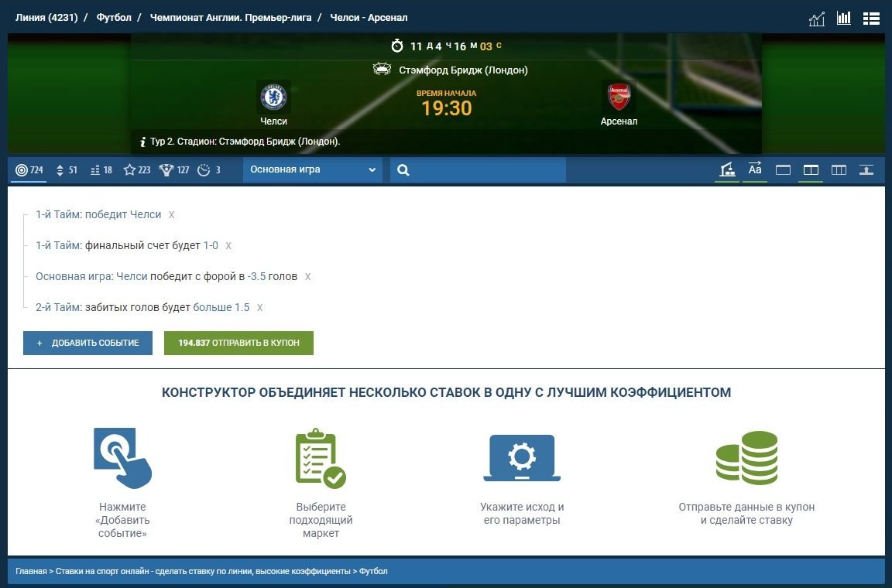Open the bet constructor icon in toolbar
Screen dimensions: 892x588
(x=727, y=170)
